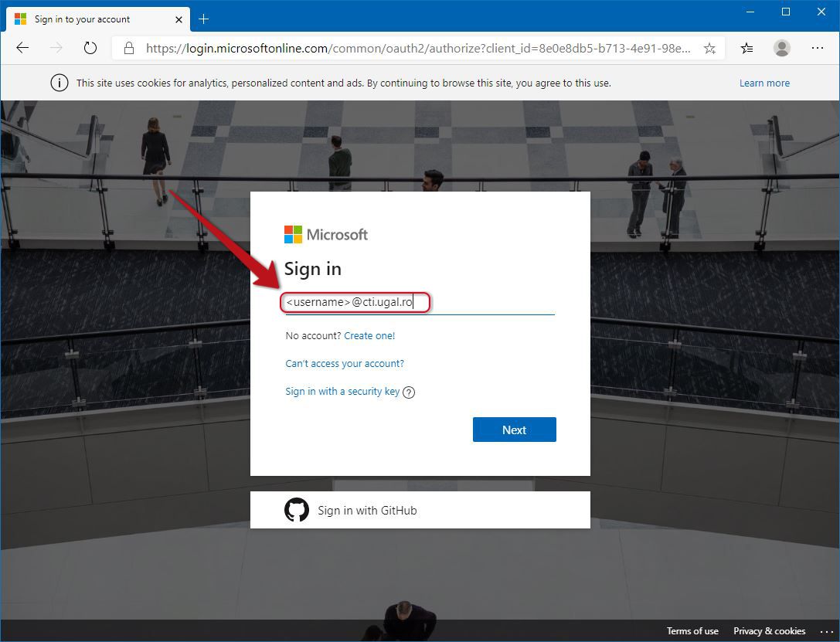Image resolution: width=840 pixels, height=642 pixels.
Task: Focus the username email input field
Action: [x=420, y=303]
